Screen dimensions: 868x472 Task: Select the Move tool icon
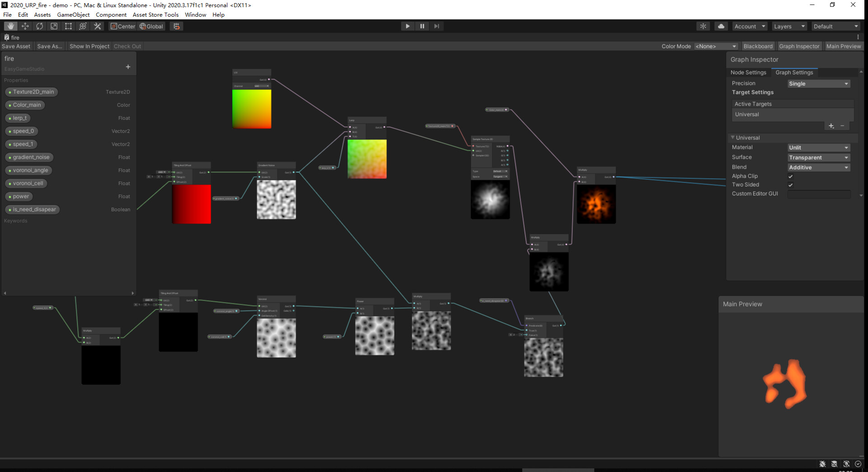(x=25, y=26)
